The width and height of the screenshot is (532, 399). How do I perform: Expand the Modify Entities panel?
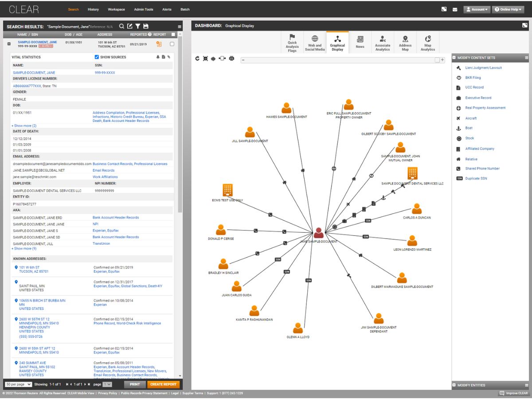(x=454, y=385)
